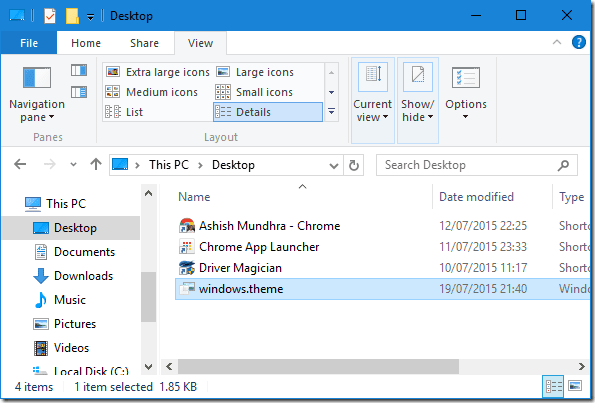Refresh the Desktop folder
The image size is (595, 403).
pos(354,165)
